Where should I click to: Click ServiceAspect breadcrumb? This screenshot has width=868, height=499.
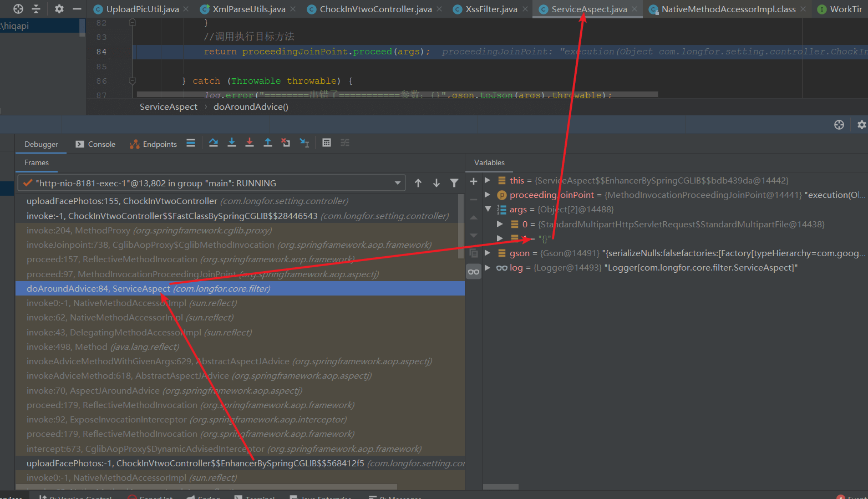[169, 107]
